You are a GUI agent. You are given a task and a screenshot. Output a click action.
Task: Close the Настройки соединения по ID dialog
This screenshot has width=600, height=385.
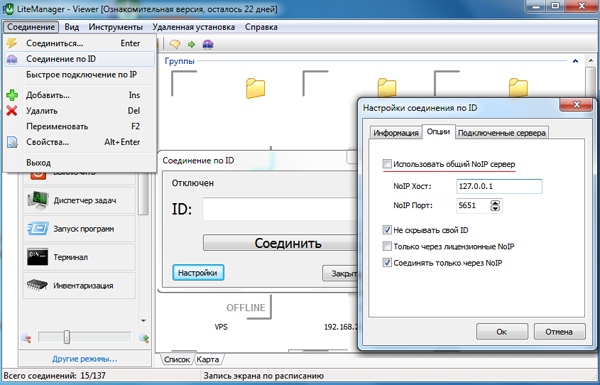577,104
